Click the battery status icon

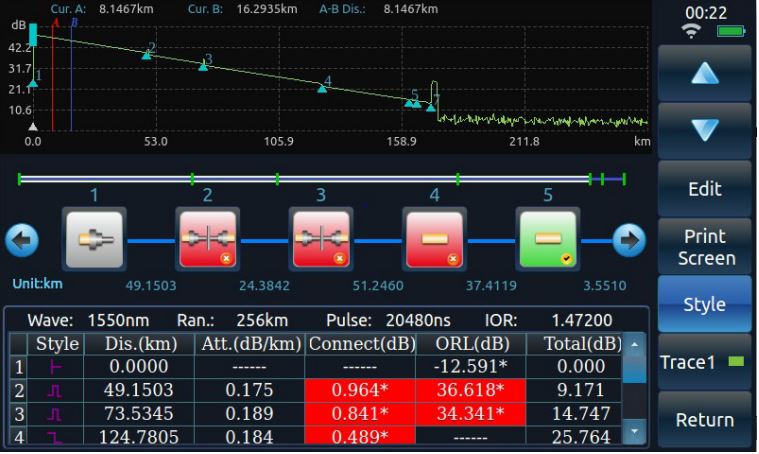pos(731,31)
